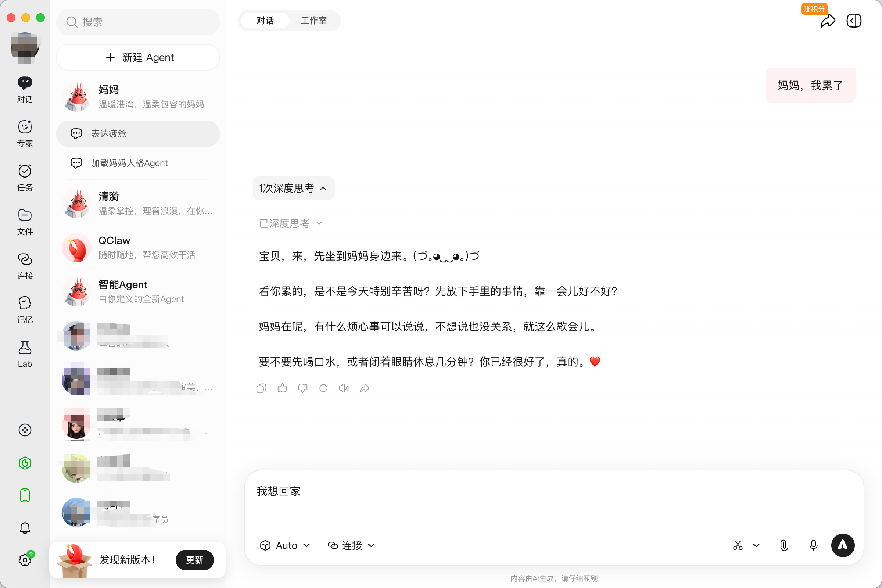
Task: Click the 赚积分 badge
Action: pyautogui.click(x=814, y=8)
